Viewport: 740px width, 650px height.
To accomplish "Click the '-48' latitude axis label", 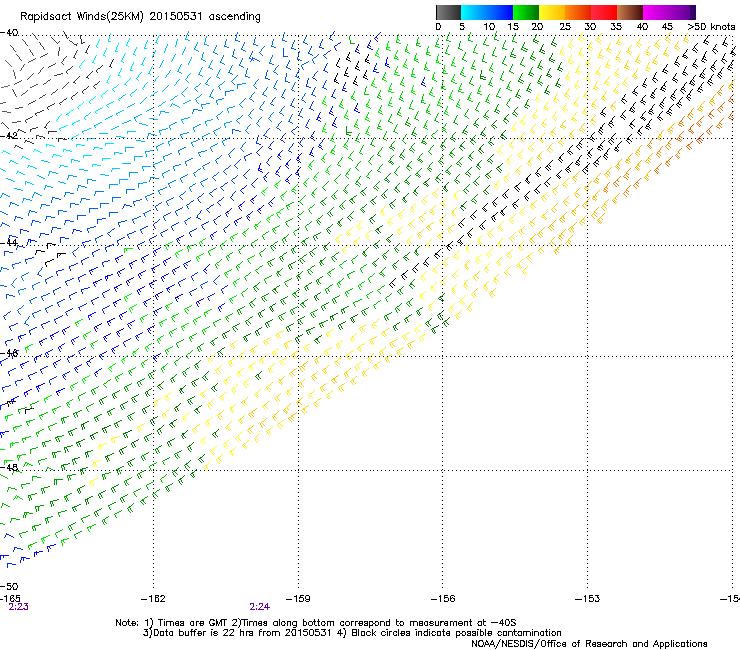I will [9, 468].
